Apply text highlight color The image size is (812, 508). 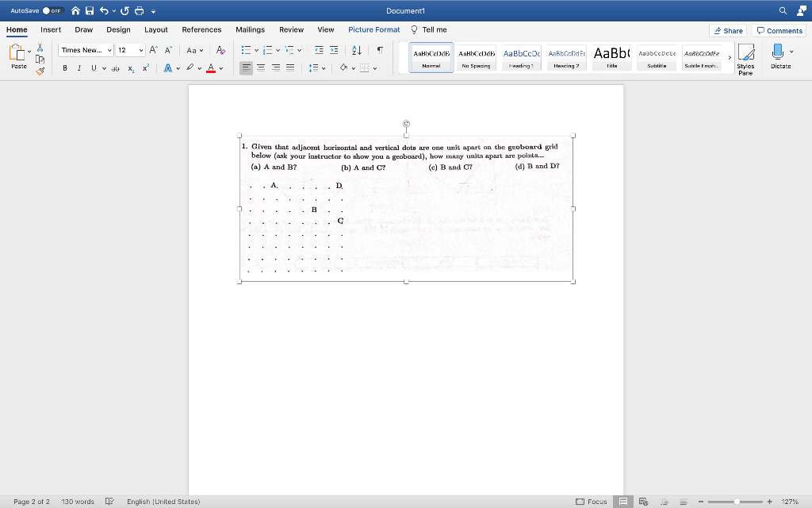click(190, 68)
